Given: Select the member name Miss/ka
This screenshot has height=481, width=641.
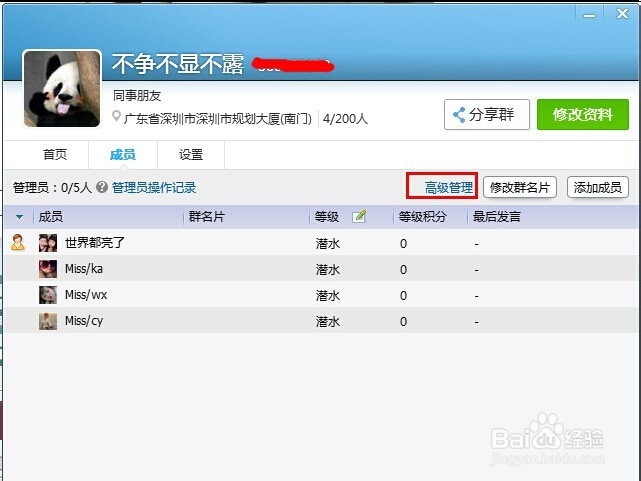Looking at the screenshot, I should coord(84,269).
